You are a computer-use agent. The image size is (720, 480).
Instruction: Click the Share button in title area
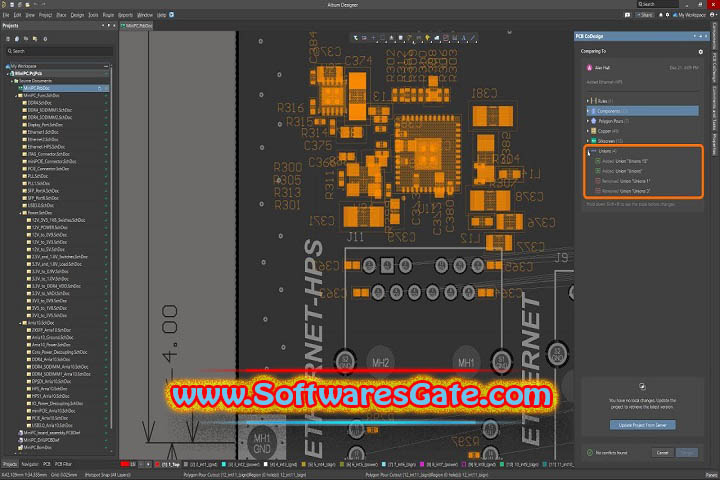[644, 15]
